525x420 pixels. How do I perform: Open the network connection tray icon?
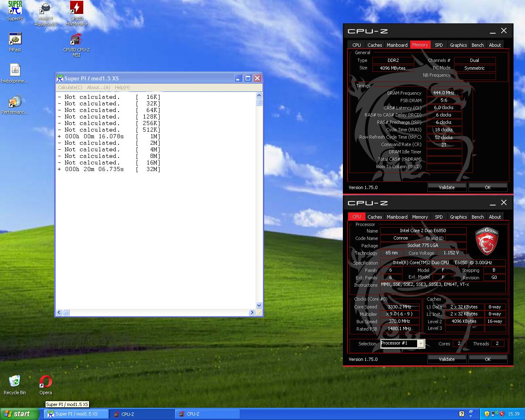tap(495, 414)
